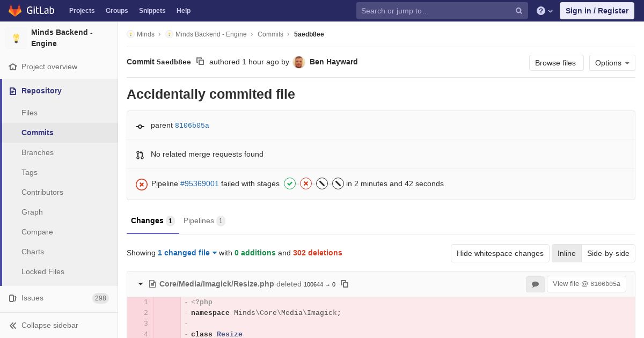
Task: Click the Project overview home icon
Action: point(13,67)
